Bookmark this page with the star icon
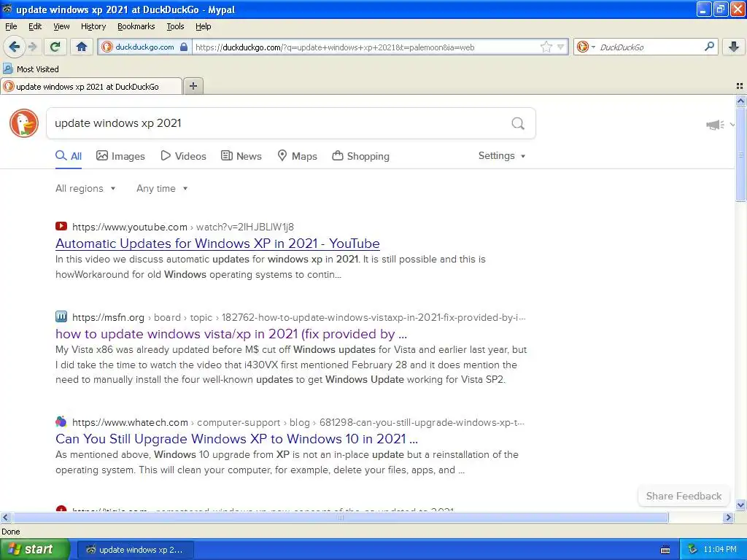 click(x=546, y=47)
